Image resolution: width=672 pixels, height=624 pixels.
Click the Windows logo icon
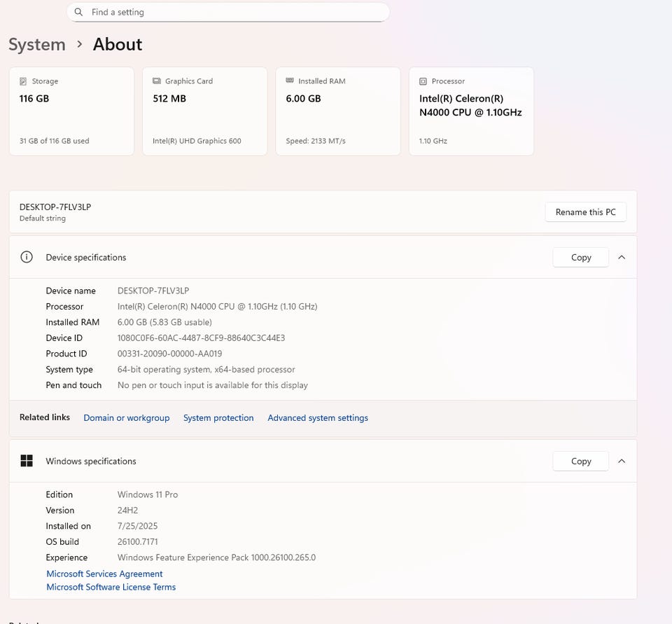pos(27,461)
